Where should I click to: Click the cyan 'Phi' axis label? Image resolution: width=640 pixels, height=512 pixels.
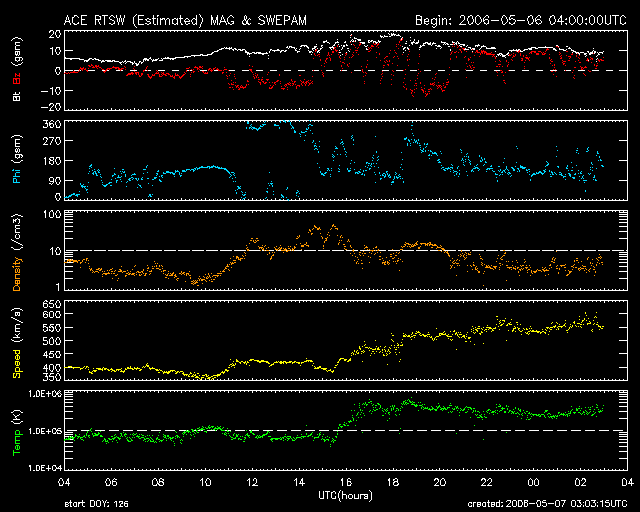pyautogui.click(x=16, y=175)
